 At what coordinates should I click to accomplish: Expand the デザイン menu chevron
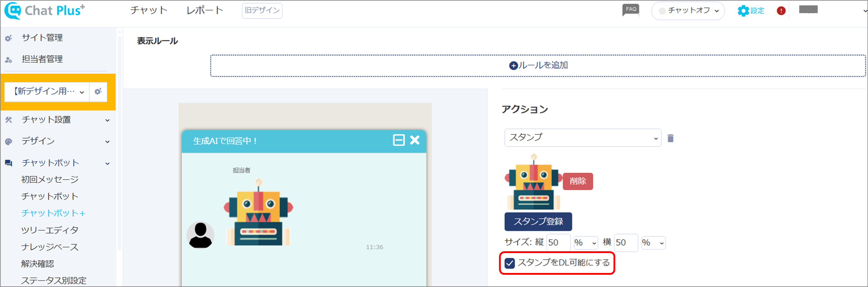tap(108, 142)
